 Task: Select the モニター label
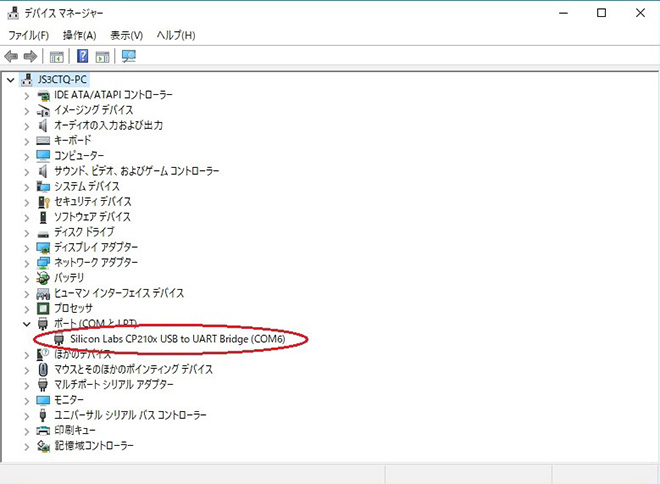click(69, 400)
